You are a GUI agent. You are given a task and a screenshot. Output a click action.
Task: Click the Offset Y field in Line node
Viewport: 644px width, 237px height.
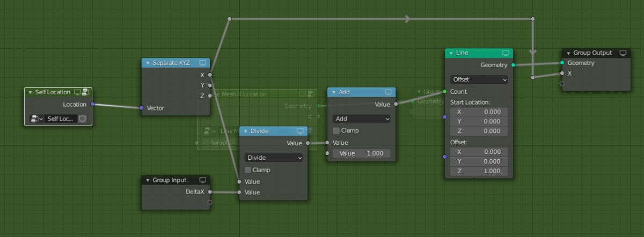tap(479, 161)
